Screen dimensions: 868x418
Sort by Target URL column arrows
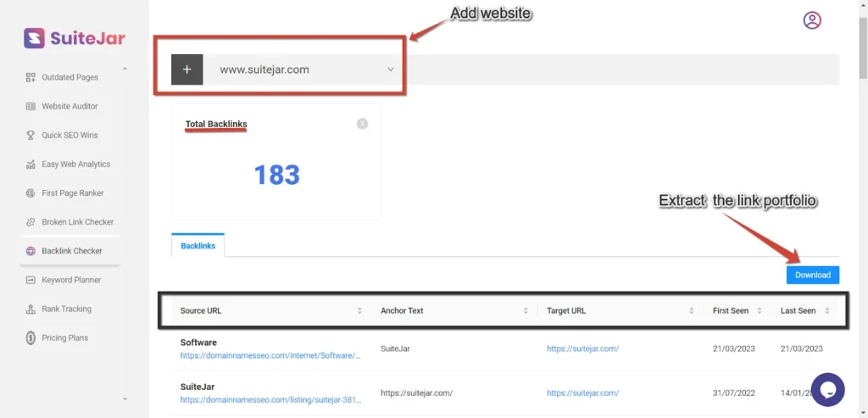pyautogui.click(x=692, y=311)
